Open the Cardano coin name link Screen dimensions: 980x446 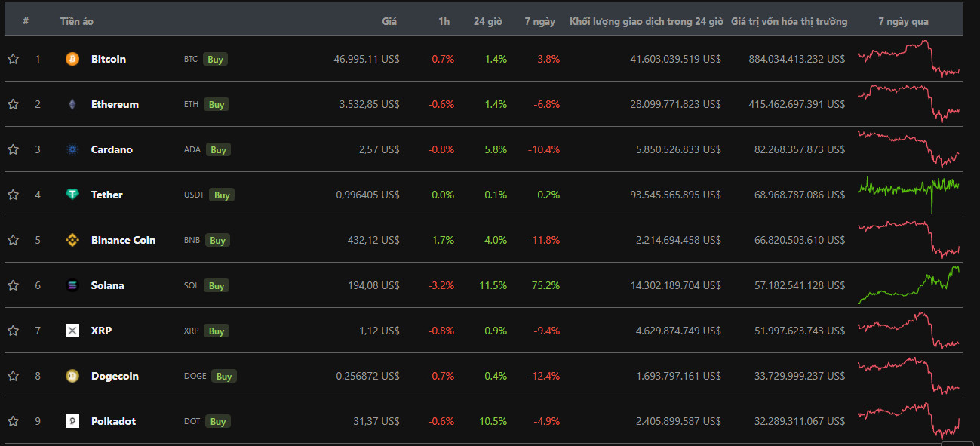[112, 149]
